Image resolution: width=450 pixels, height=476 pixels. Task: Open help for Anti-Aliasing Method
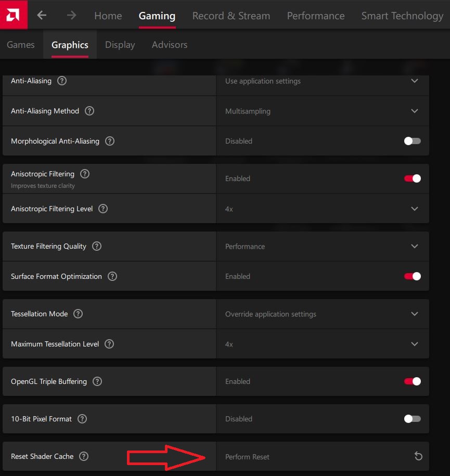(x=89, y=111)
